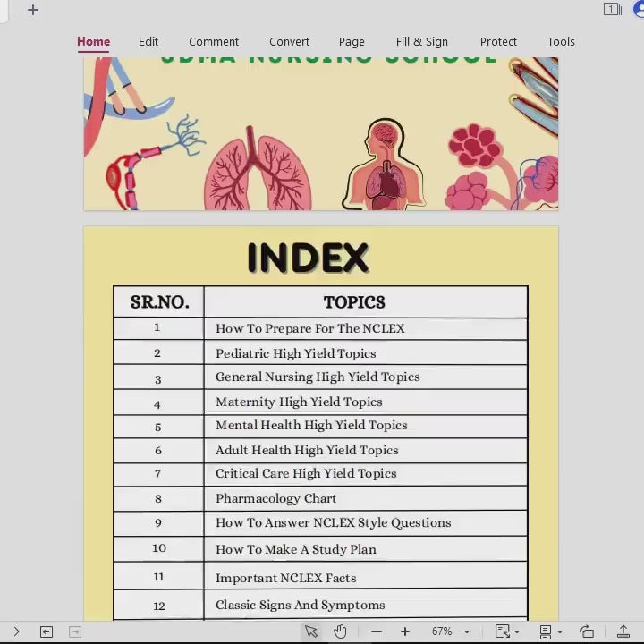The width and height of the screenshot is (644, 644).
Task: Open the Protect tab
Action: pyautogui.click(x=498, y=41)
